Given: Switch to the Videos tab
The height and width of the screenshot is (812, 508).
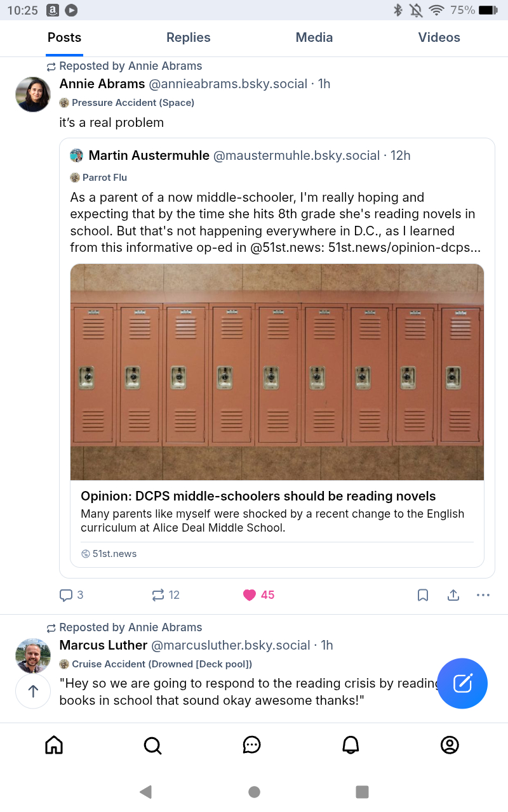Looking at the screenshot, I should (439, 37).
